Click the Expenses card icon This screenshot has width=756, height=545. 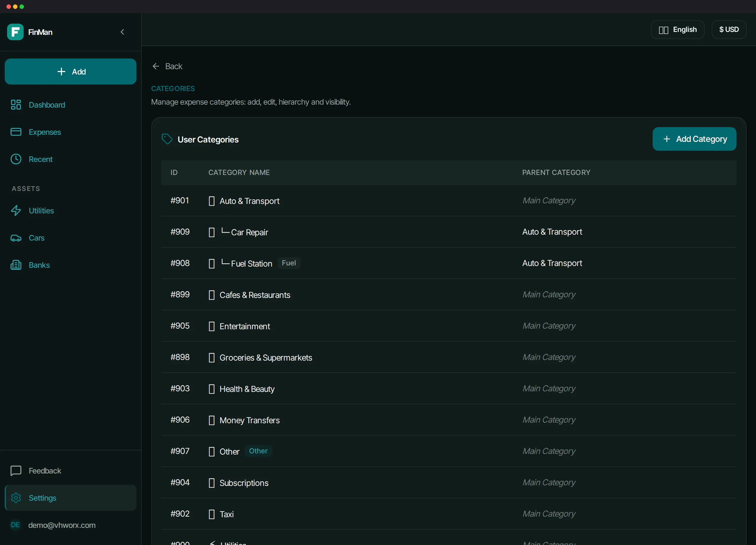coord(16,132)
